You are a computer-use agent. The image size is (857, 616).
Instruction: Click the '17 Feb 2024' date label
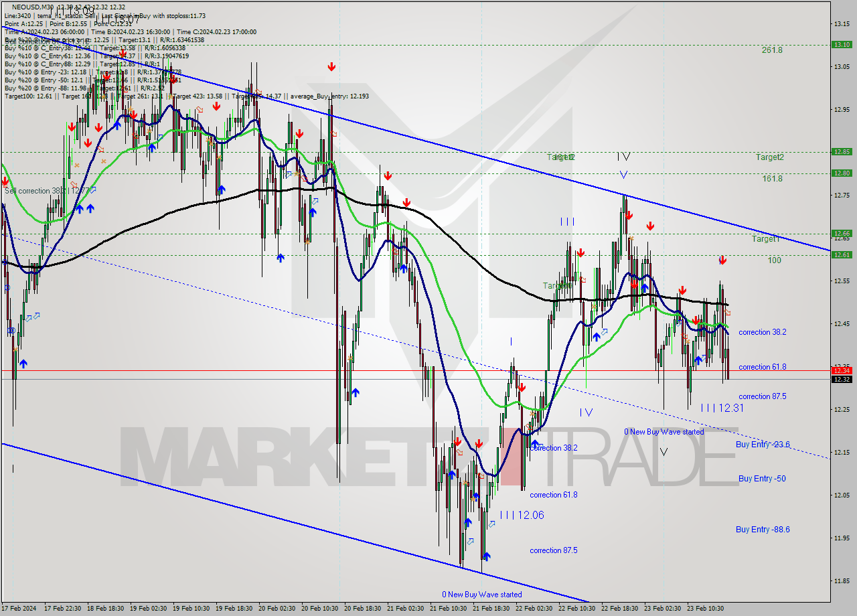click(x=19, y=609)
